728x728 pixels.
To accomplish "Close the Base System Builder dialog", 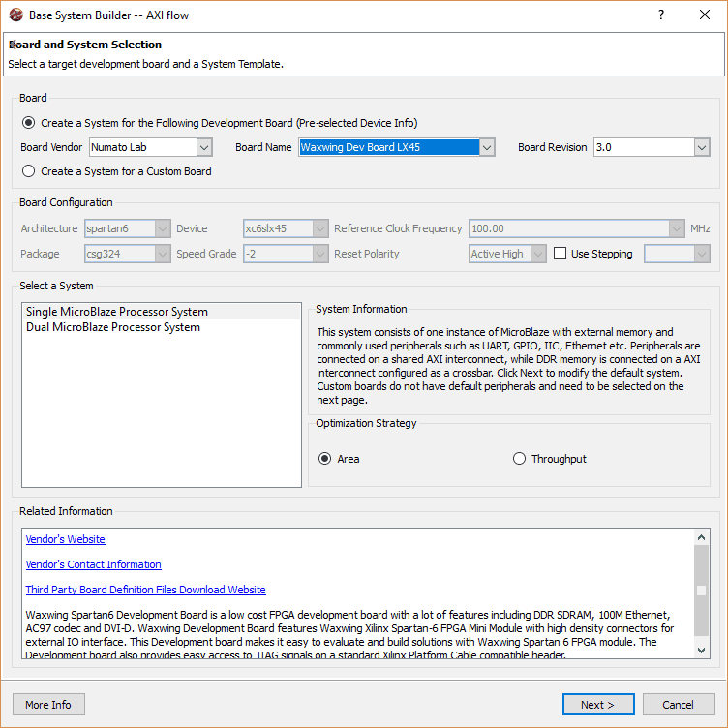I will pyautogui.click(x=705, y=15).
